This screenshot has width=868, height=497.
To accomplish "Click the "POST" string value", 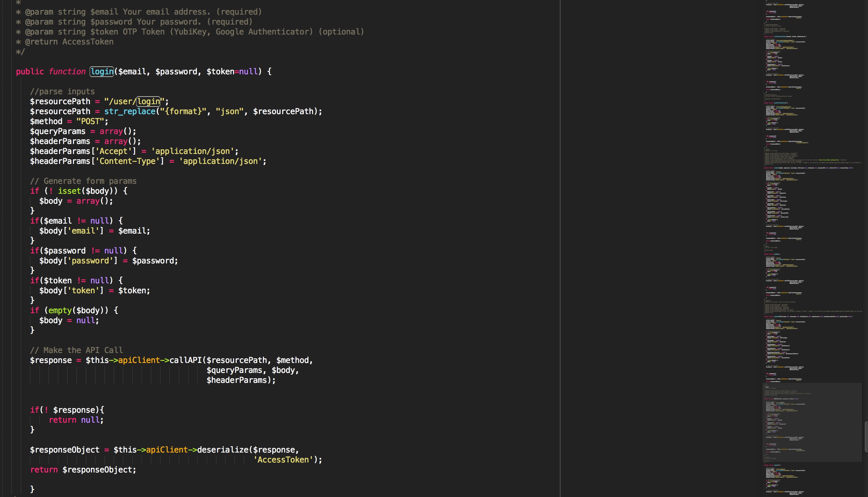I will (90, 121).
